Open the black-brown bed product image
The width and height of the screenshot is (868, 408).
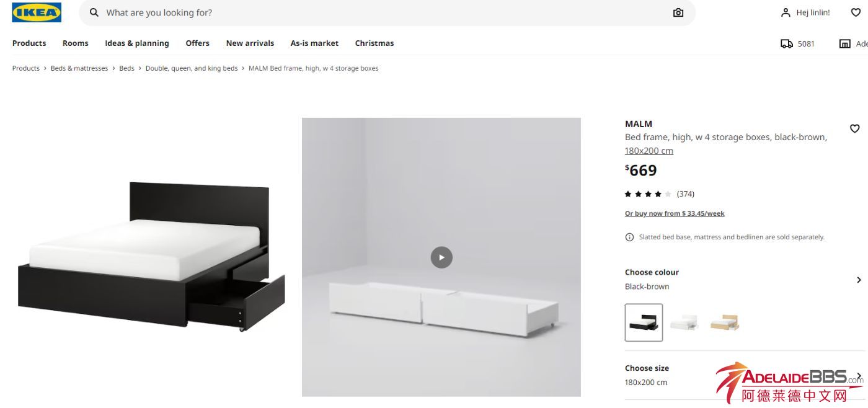click(152, 257)
